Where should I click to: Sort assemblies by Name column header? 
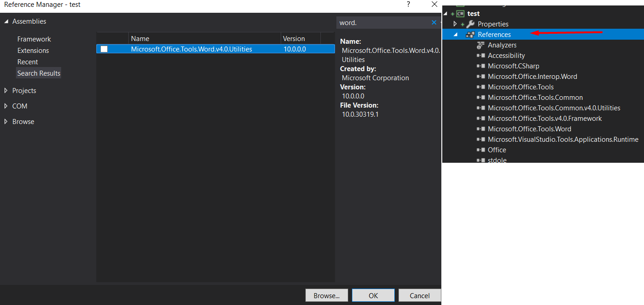coord(205,39)
